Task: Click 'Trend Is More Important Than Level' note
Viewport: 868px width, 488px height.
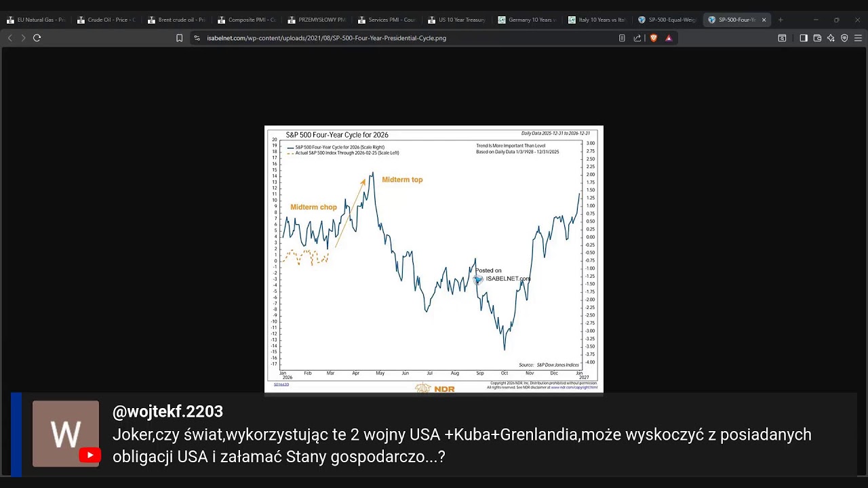Action: click(x=511, y=146)
